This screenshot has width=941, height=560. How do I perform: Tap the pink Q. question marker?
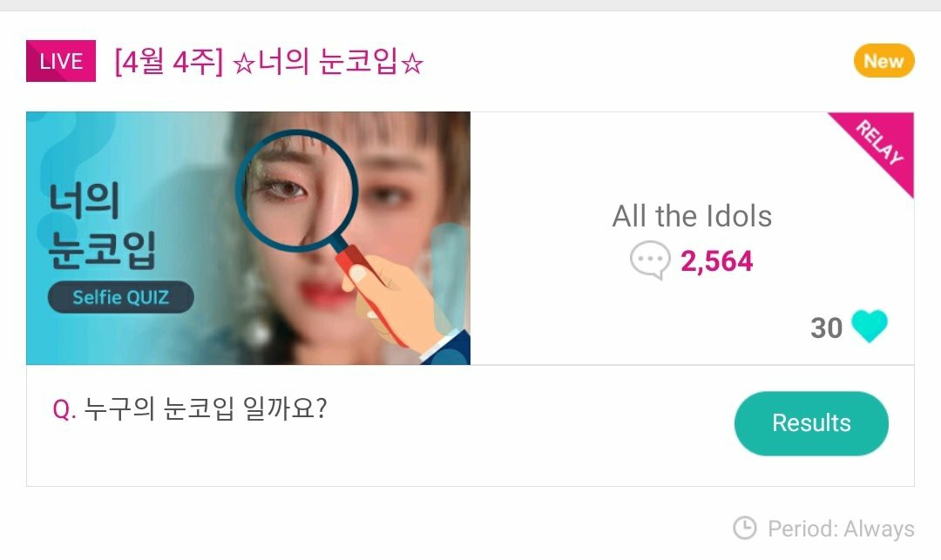tap(64, 409)
